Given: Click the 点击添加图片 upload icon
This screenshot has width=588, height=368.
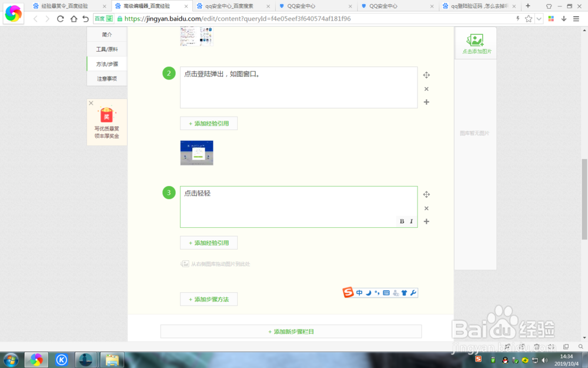Looking at the screenshot, I should [475, 39].
